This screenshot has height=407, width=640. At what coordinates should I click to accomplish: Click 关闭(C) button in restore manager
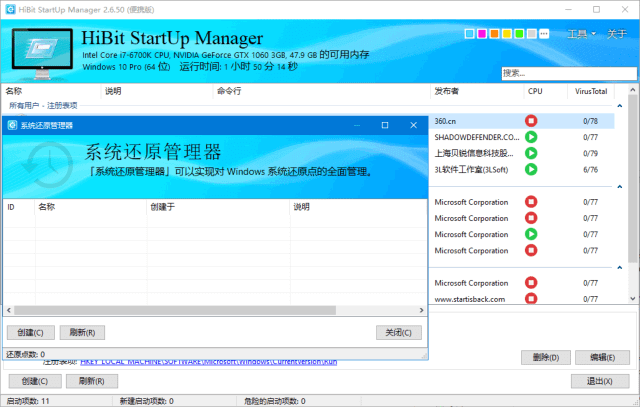[399, 333]
